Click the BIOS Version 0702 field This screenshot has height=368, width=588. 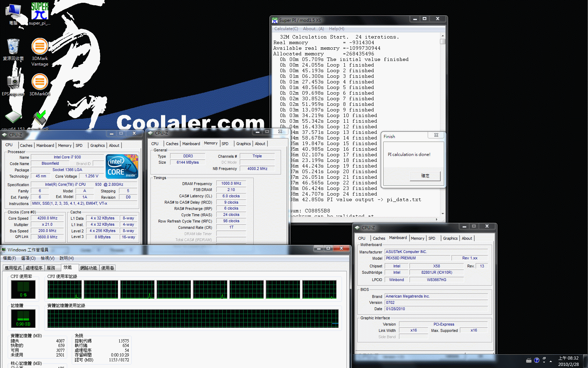(x=436, y=302)
